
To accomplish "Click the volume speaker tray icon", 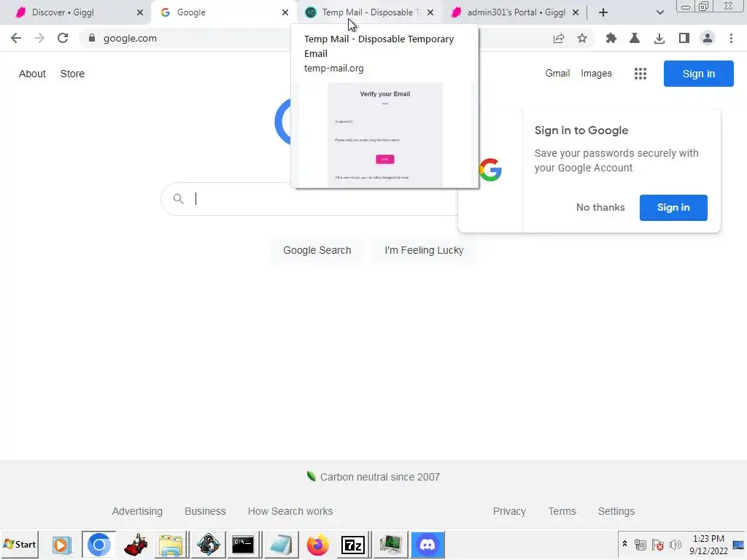I will (x=675, y=544).
